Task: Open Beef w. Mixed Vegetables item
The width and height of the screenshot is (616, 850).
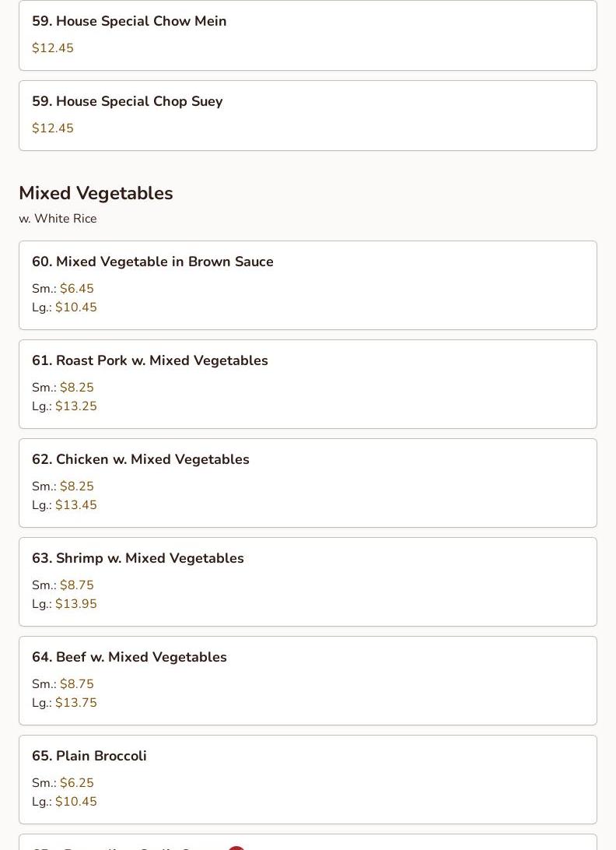Action: (x=129, y=657)
